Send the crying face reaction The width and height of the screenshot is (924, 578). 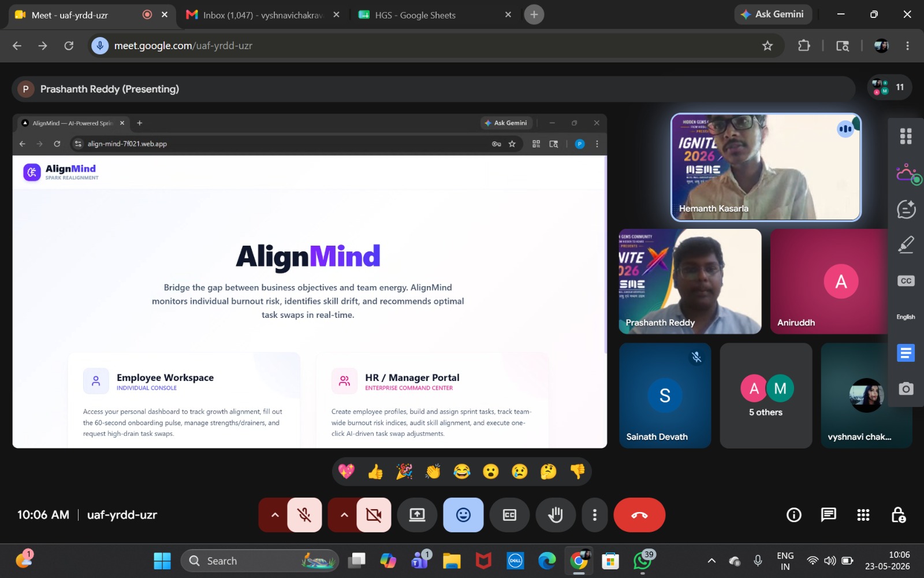[520, 472]
